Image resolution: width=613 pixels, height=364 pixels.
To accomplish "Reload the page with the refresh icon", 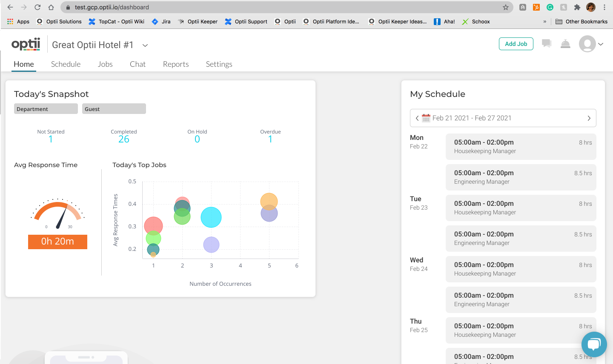I will point(37,7).
